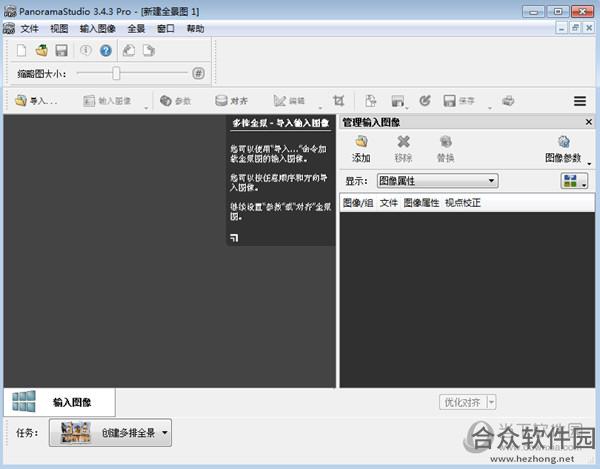The image size is (600, 469).
Task: Click the thumbnail grid view icon
Action: [x=570, y=181]
